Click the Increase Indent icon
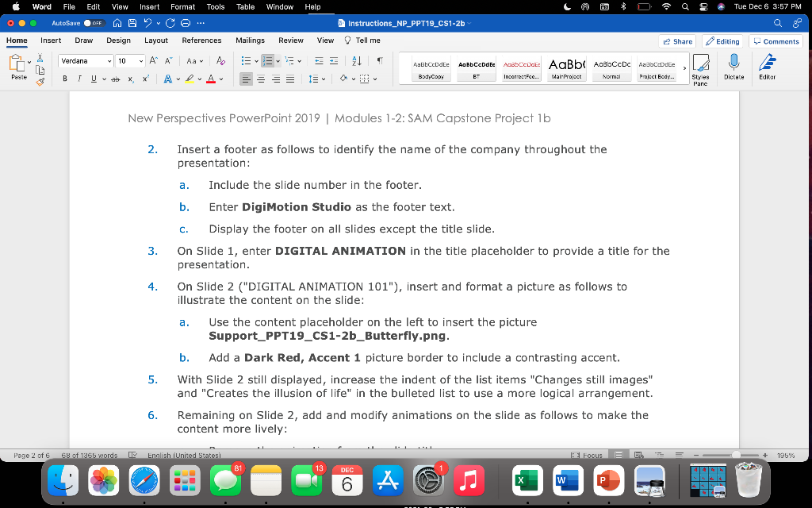The image size is (812, 508). pos(334,61)
